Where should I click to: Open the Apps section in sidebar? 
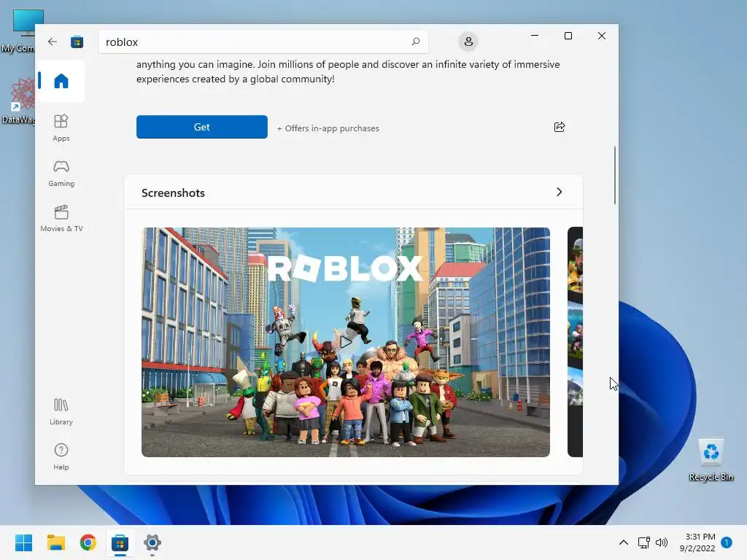pos(61,128)
